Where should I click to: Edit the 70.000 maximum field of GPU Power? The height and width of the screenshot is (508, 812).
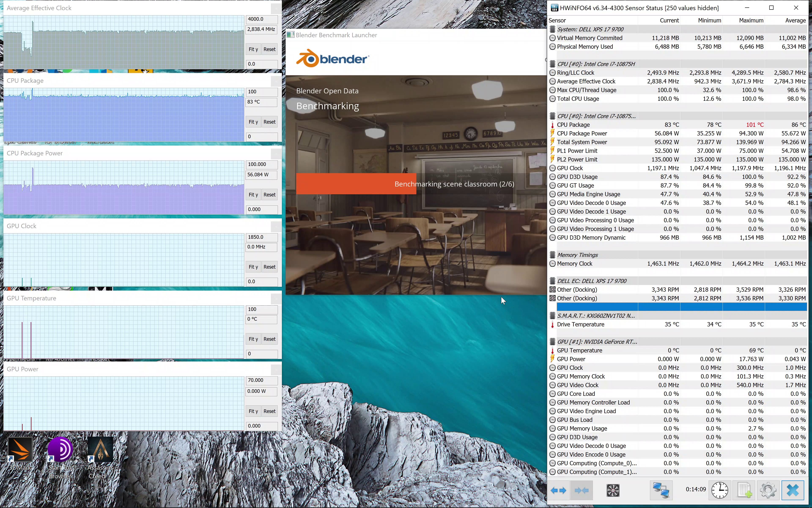tap(262, 380)
